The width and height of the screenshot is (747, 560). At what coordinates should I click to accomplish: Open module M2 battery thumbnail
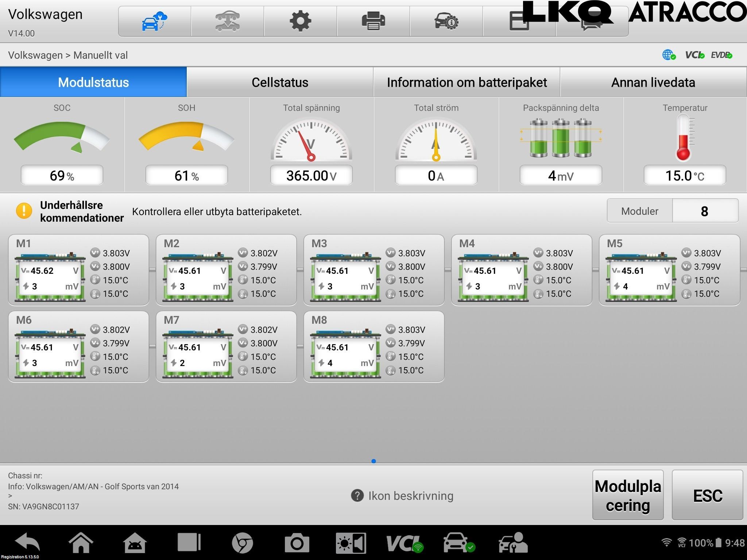coord(198,276)
